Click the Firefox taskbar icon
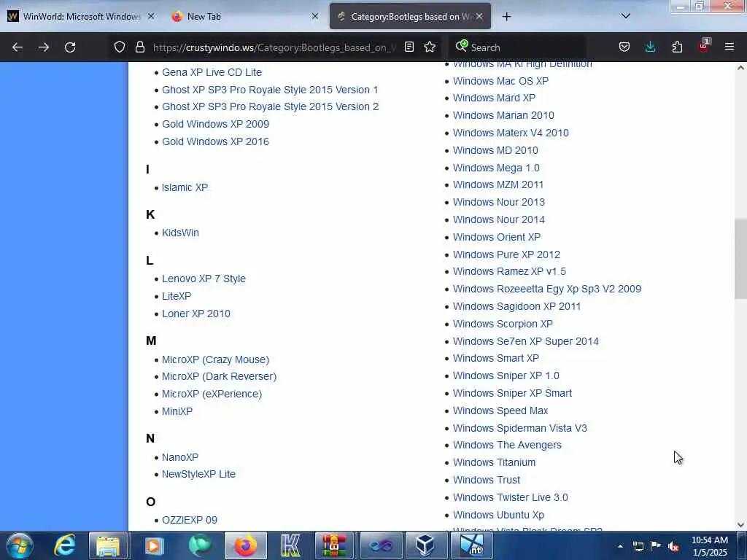 click(x=245, y=545)
